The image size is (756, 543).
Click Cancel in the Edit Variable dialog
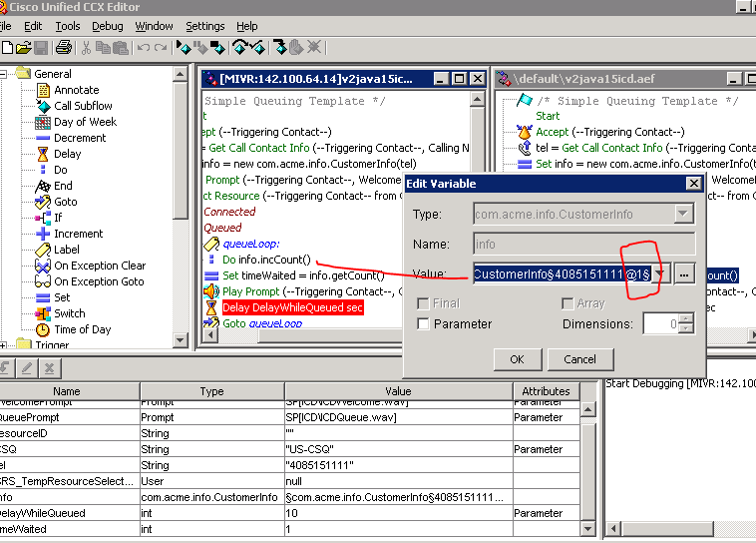[x=580, y=359]
